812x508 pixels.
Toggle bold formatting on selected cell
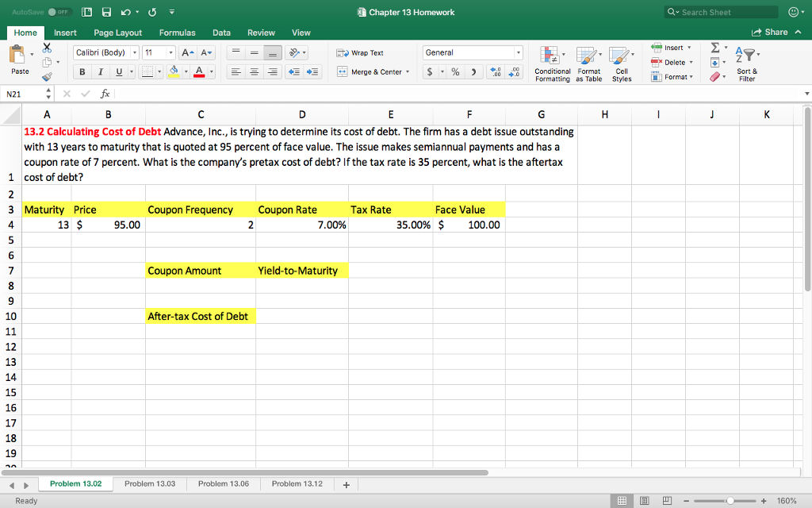[82, 71]
